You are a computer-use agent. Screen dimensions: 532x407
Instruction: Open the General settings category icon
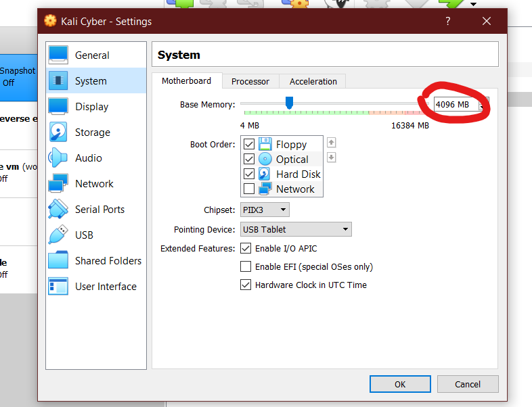[x=58, y=55]
